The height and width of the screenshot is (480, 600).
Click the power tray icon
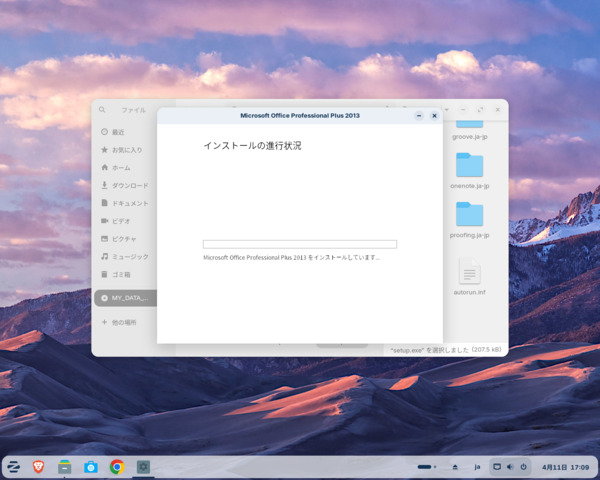pos(523,467)
